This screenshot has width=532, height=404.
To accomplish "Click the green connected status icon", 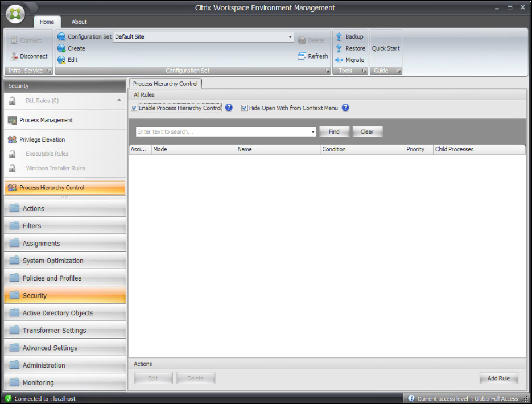I will click(x=8, y=398).
